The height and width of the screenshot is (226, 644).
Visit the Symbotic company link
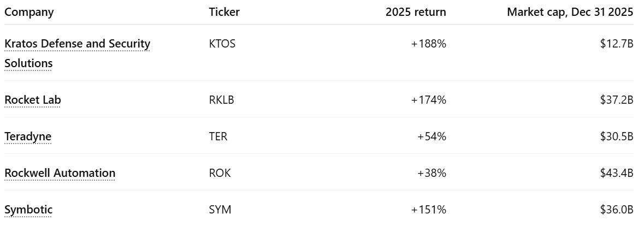28,210
